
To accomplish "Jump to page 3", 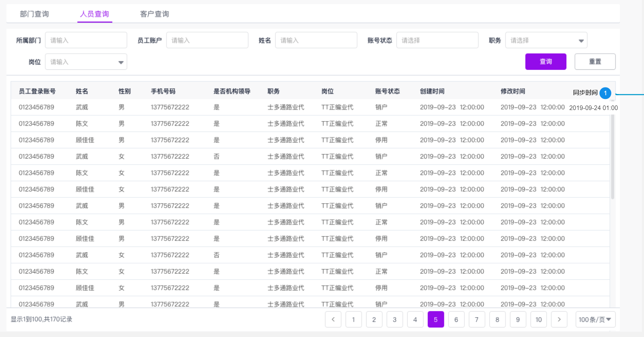I will pos(395,319).
